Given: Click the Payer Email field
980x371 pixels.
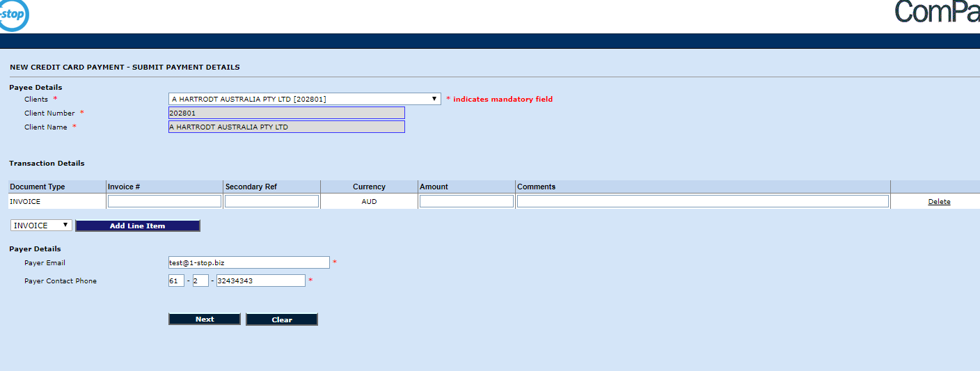Looking at the screenshot, I should pos(248,262).
